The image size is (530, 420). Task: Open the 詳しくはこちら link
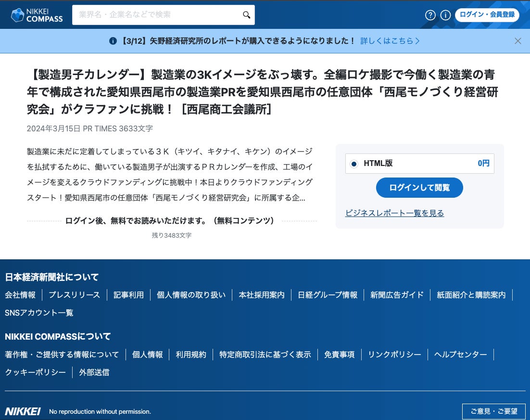click(x=390, y=41)
